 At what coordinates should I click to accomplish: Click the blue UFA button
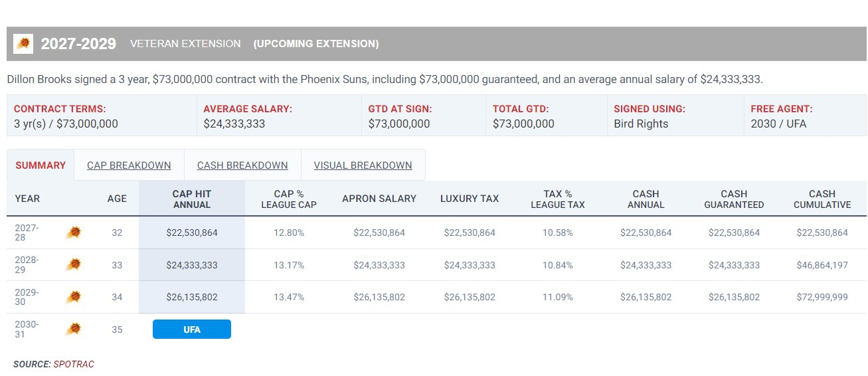192,329
